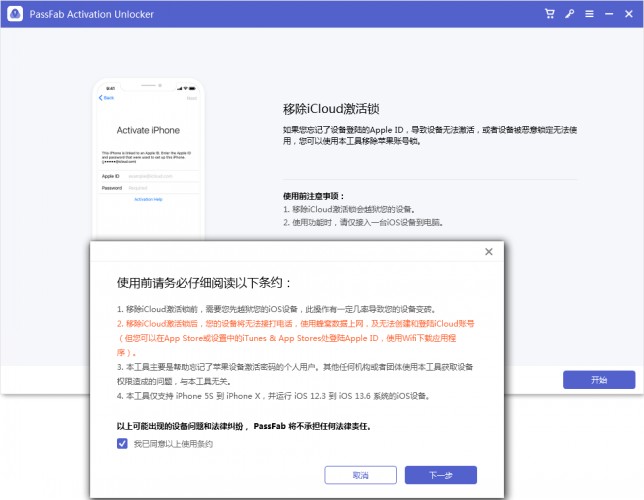
Task: Click the Back arrow in phone preview
Action: (x=106, y=98)
